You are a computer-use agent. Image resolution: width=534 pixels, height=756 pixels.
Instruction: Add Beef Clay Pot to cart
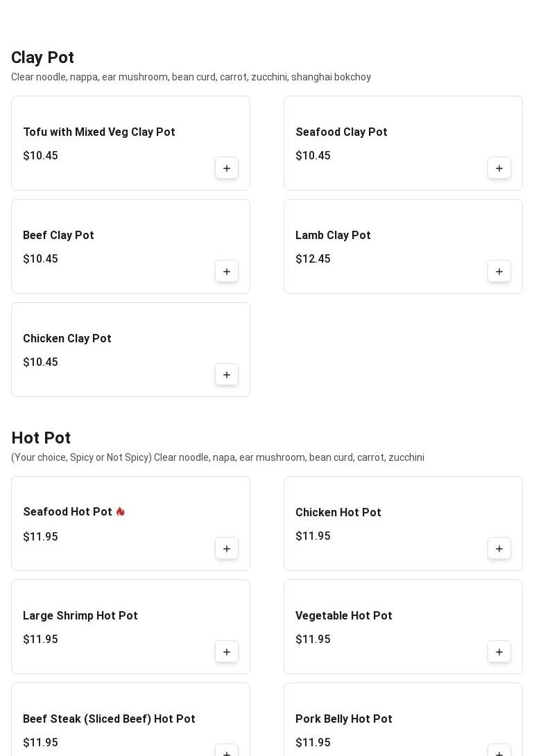click(227, 272)
